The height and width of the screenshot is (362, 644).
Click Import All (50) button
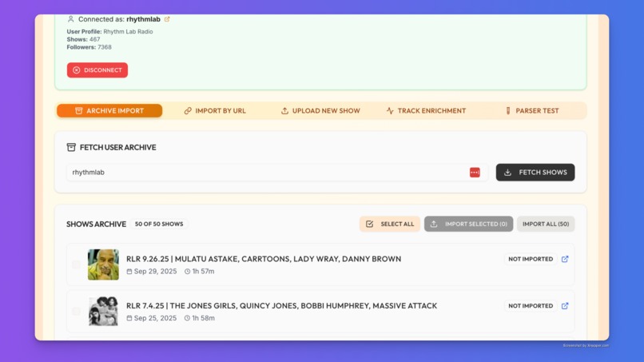coord(546,224)
